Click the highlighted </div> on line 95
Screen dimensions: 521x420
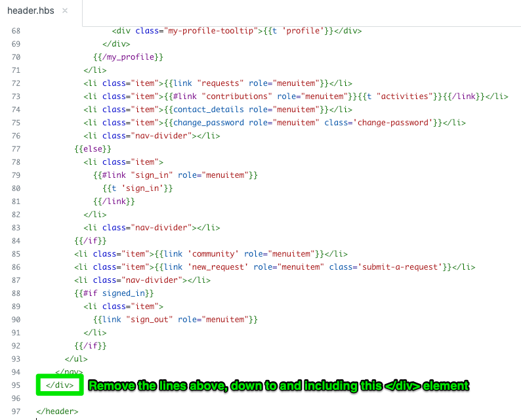point(60,385)
